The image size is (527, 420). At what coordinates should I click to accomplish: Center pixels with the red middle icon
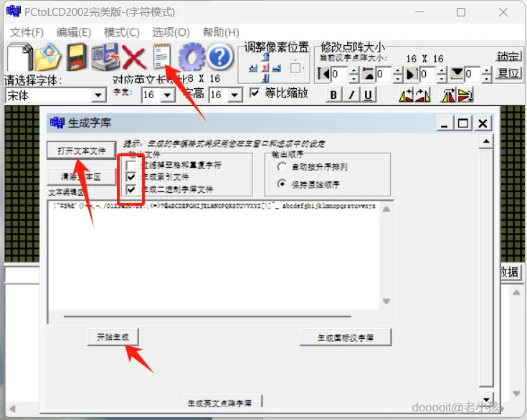pyautogui.click(x=265, y=69)
